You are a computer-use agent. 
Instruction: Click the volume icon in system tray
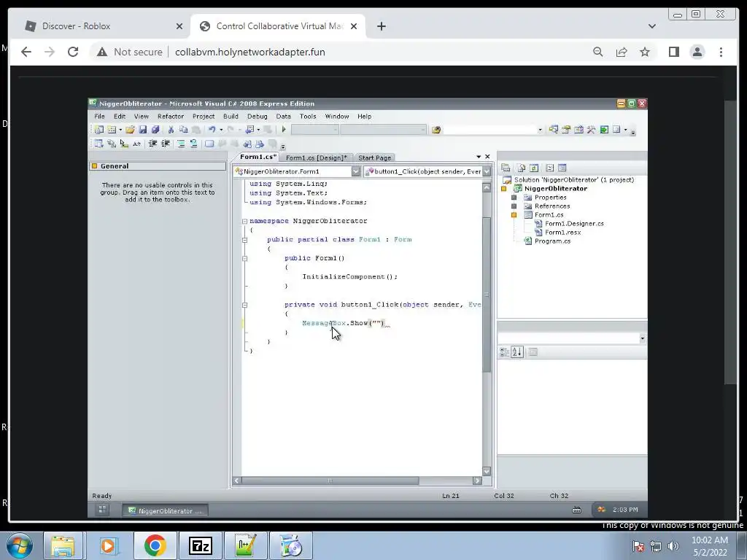673,546
